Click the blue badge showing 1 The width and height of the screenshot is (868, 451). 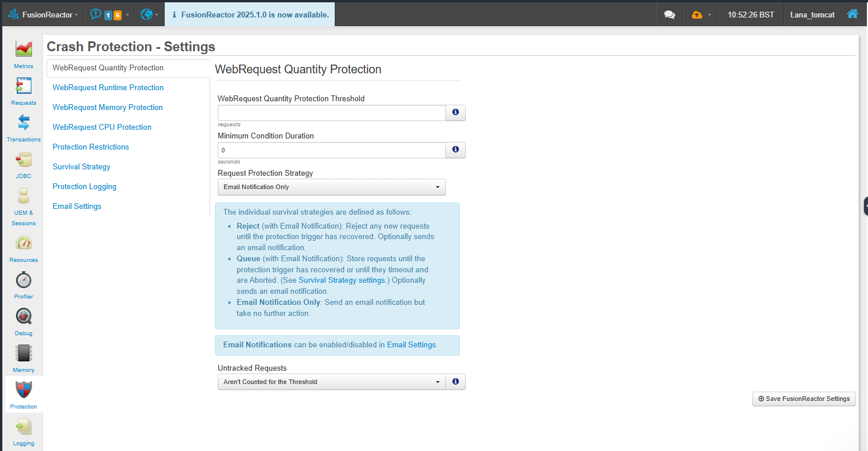(x=108, y=15)
